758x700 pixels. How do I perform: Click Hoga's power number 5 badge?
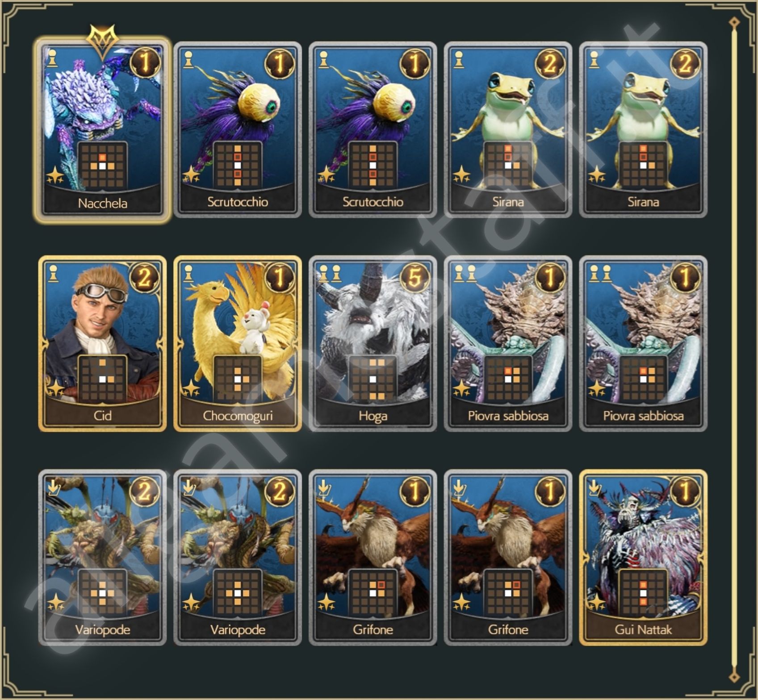point(415,278)
